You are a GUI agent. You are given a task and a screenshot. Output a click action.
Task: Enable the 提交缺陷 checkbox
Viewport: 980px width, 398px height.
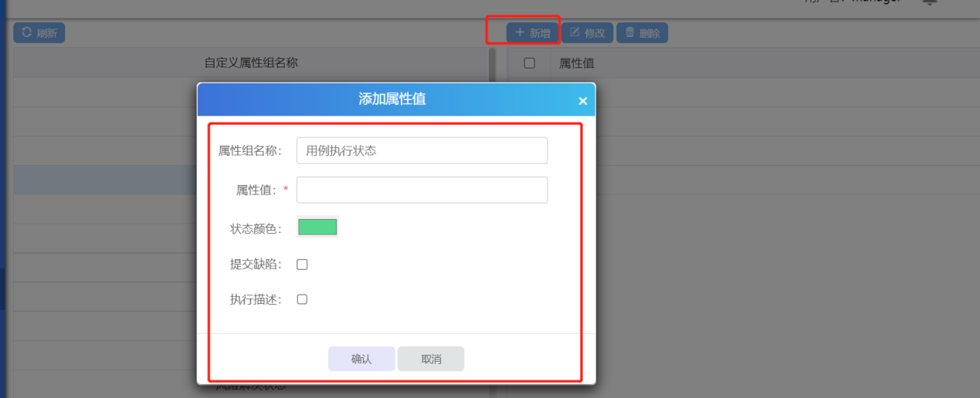point(302,264)
